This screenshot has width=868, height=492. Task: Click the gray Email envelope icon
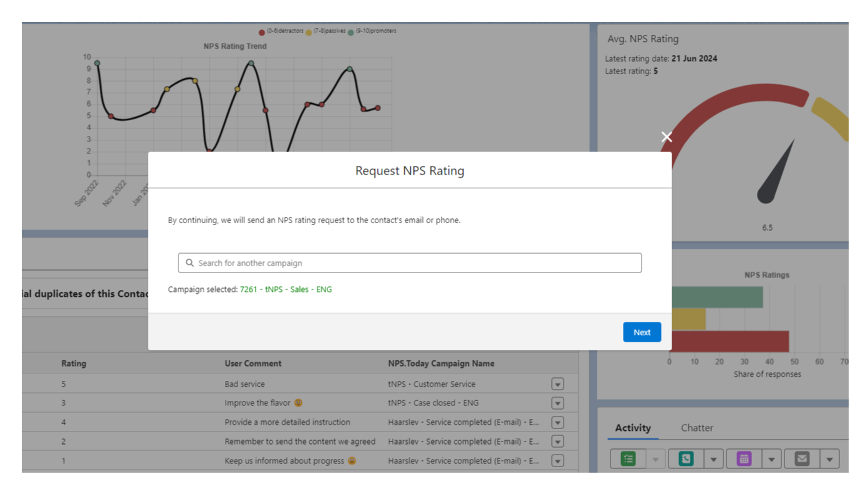point(802,459)
